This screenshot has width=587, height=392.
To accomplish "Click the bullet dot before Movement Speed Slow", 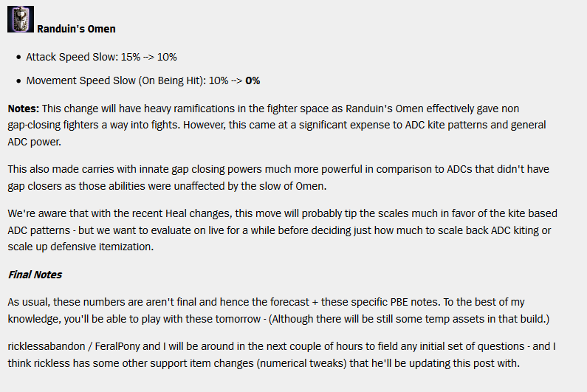I will point(18,81).
